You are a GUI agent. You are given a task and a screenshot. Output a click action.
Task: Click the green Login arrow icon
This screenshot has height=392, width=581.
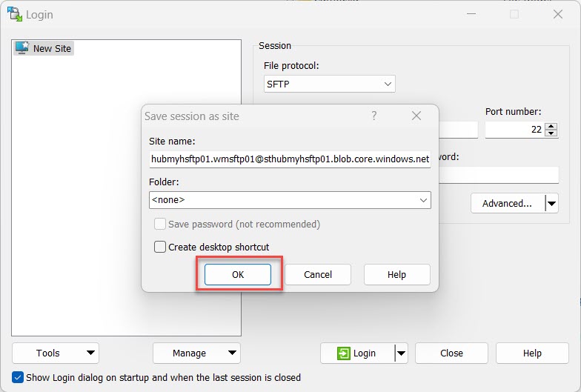pyautogui.click(x=343, y=353)
